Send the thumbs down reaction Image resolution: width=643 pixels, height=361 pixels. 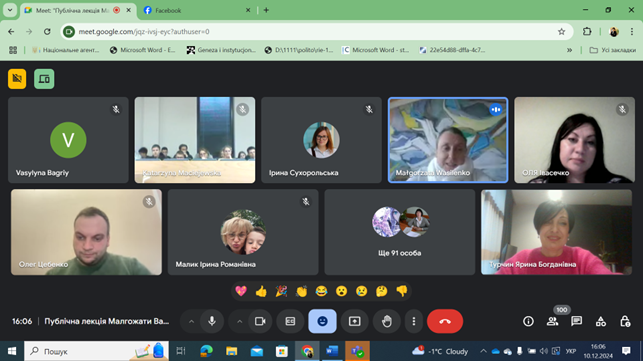click(x=402, y=291)
